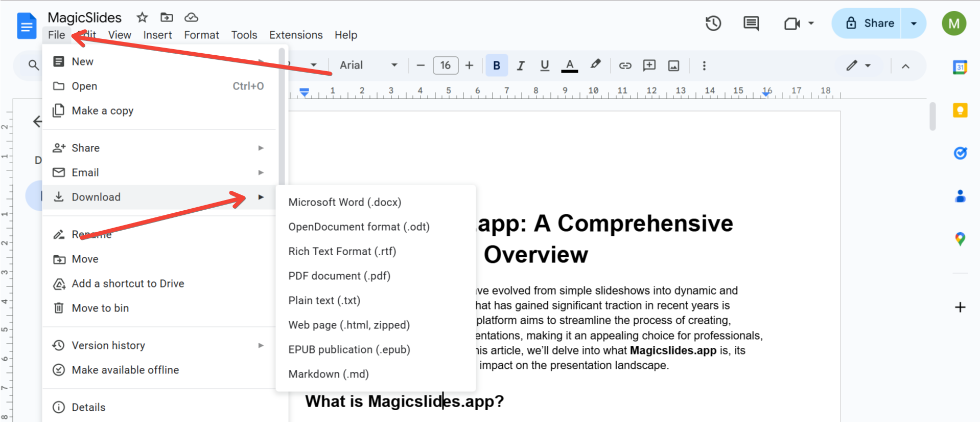Expand the Share button dropdown arrow
The width and height of the screenshot is (980, 422).
914,24
